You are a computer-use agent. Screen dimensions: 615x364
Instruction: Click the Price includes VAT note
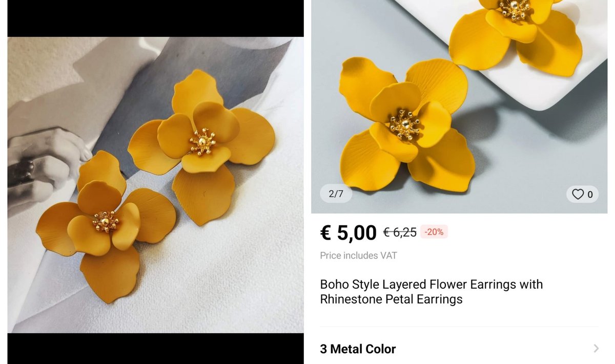358,255
